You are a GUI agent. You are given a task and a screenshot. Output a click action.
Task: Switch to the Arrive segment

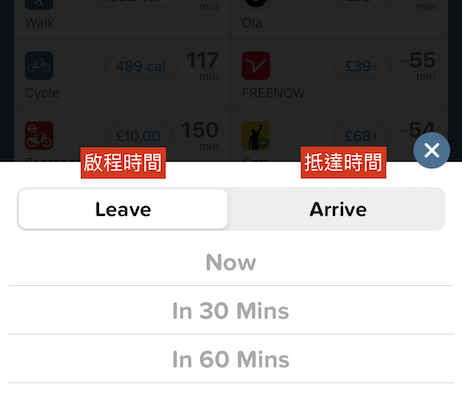(x=337, y=209)
